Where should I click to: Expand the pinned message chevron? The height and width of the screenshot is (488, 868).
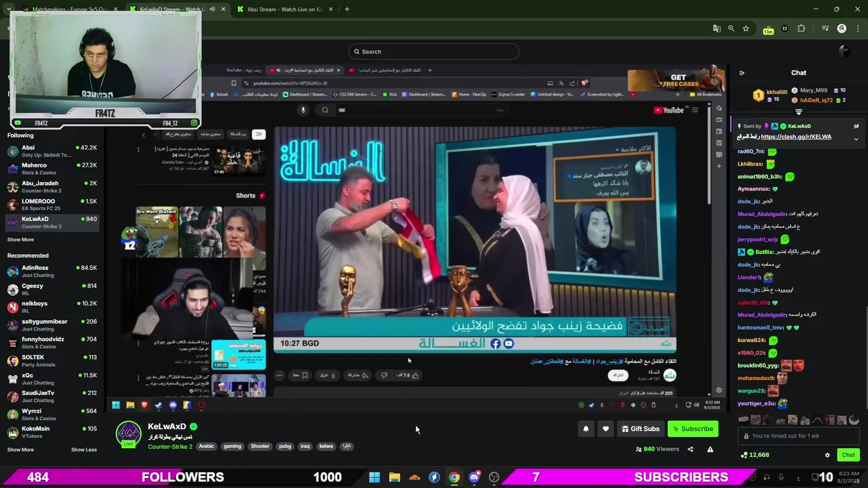pos(856,139)
